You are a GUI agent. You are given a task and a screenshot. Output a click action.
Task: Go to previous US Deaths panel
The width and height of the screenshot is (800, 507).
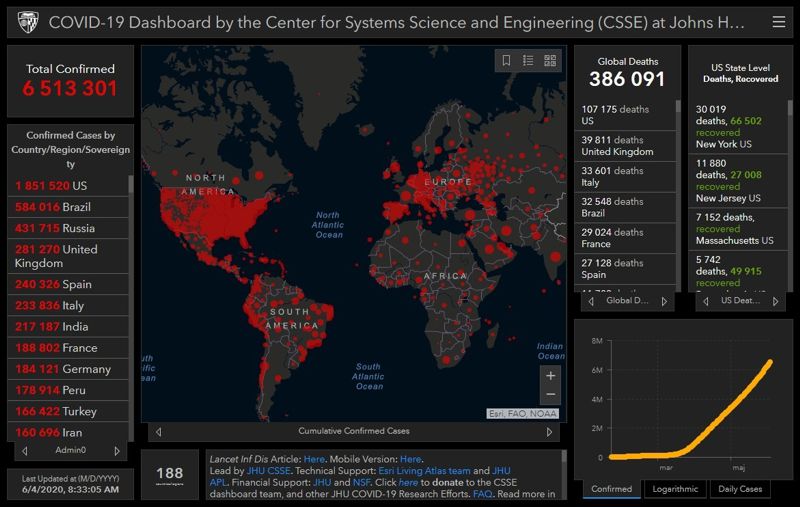706,301
